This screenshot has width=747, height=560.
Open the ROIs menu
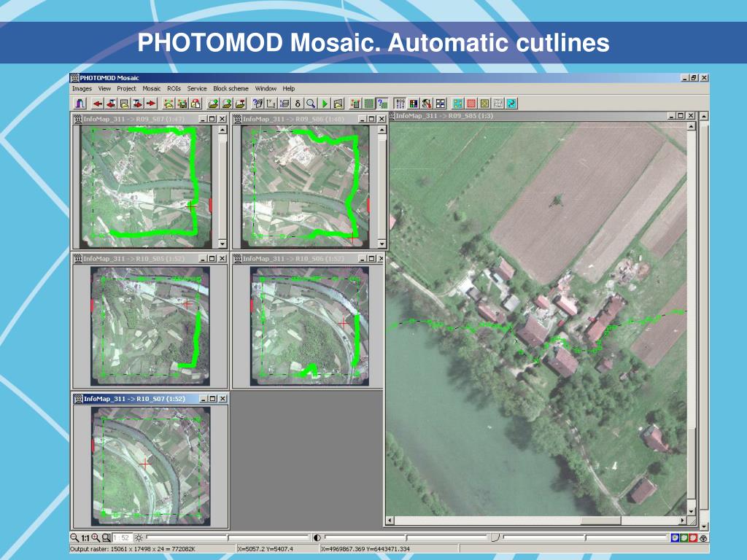pyautogui.click(x=174, y=88)
